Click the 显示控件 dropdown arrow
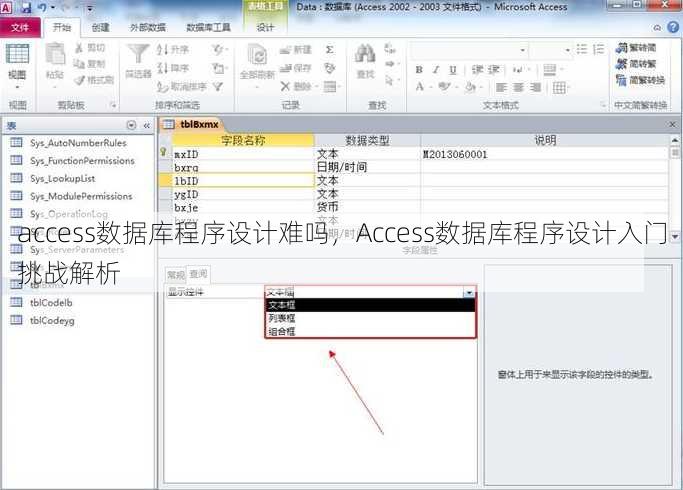683x490 pixels. pos(469,293)
